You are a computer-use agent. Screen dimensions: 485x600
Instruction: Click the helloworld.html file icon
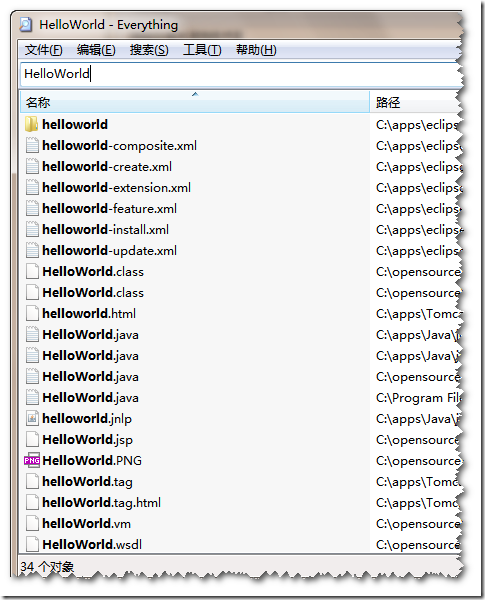coord(32,313)
